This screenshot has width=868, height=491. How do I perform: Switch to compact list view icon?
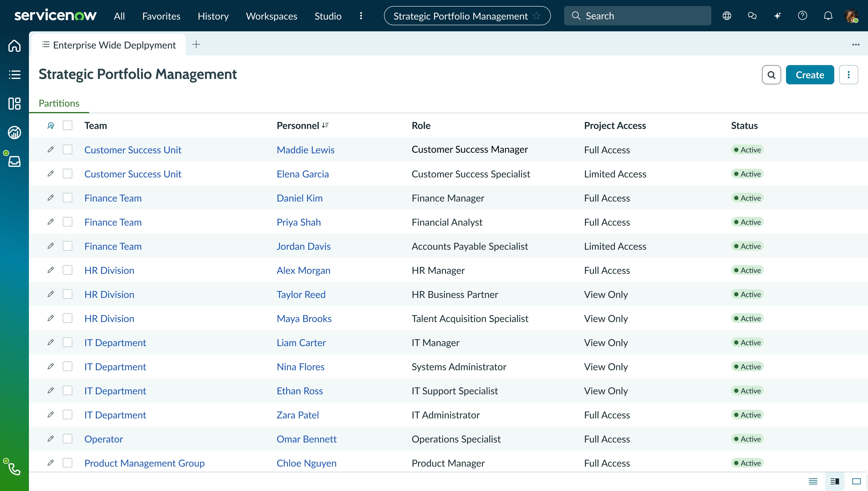[813, 481]
